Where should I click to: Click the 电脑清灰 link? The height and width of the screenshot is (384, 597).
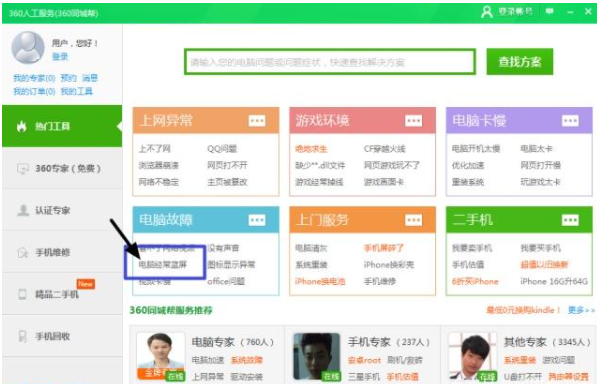tap(311, 248)
